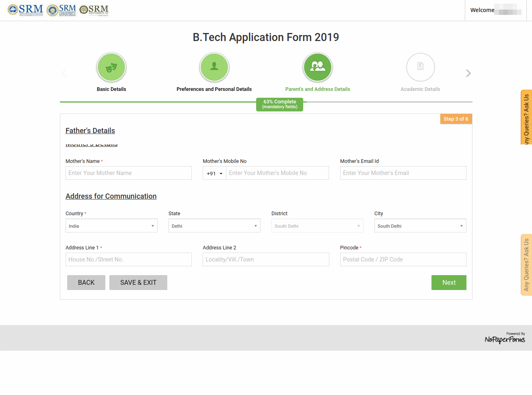Click the Basic Details step icon

click(111, 67)
